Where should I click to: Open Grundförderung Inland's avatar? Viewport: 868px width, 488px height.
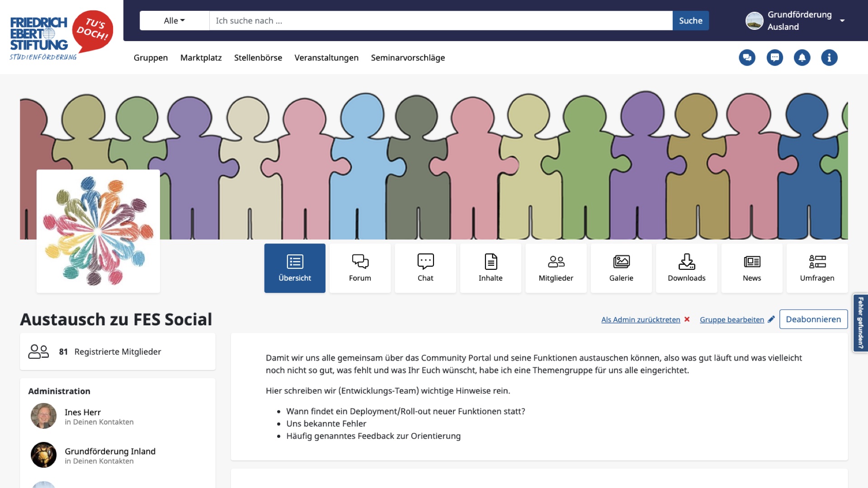[x=43, y=455]
